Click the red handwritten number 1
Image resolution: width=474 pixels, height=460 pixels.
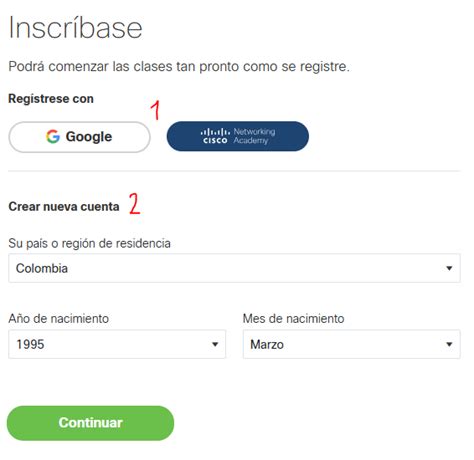(155, 110)
